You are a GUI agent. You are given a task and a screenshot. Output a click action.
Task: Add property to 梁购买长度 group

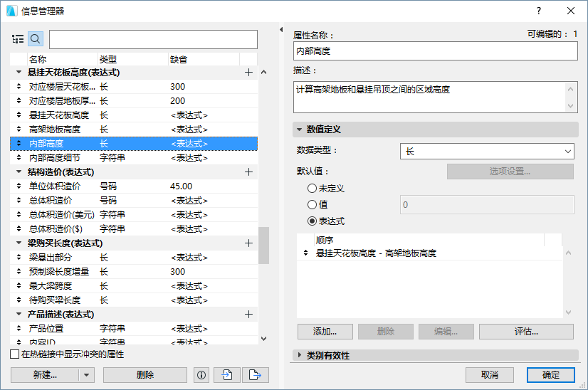pos(248,243)
